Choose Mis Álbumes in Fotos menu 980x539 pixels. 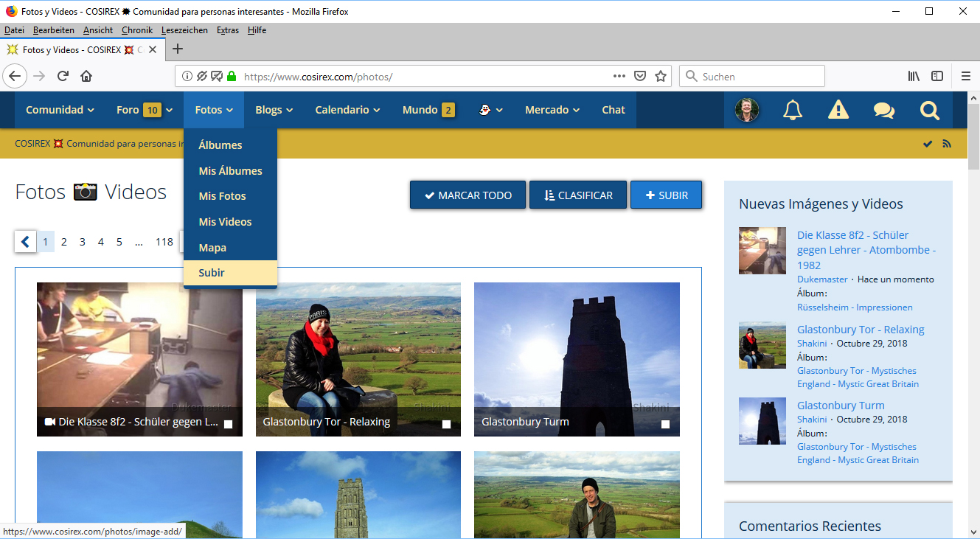[230, 171]
